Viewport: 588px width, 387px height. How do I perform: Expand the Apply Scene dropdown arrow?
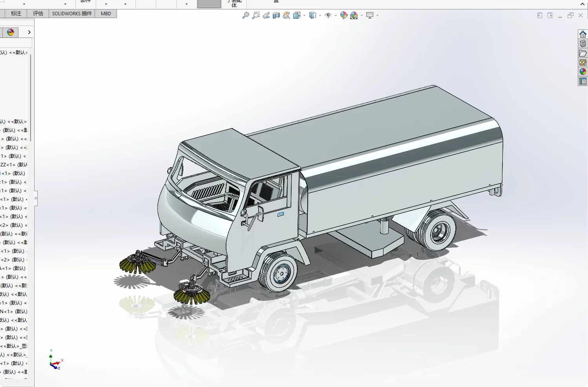coord(362,16)
